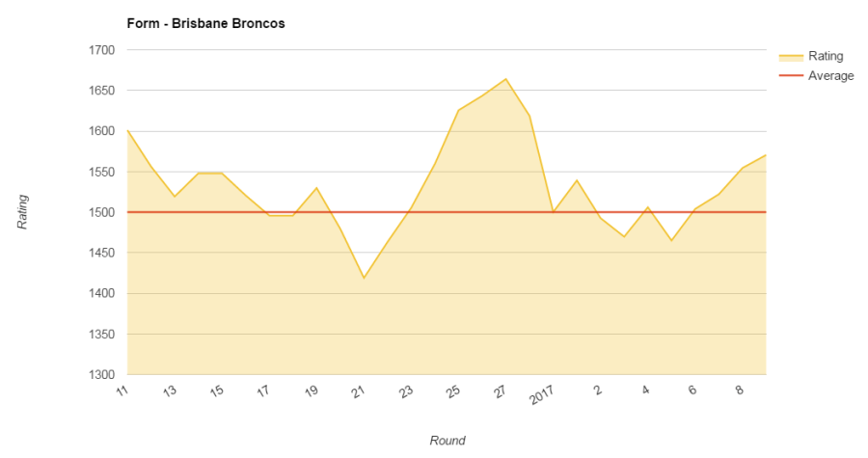This screenshot has width=868, height=458.
Task: Click the chart title Form - Brisbane Broncos
Action: (x=205, y=23)
